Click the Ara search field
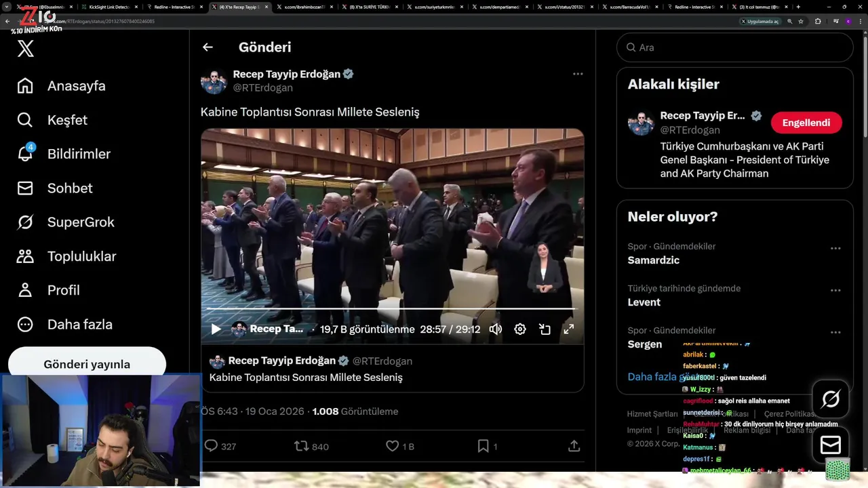The image size is (868, 488). tap(734, 47)
